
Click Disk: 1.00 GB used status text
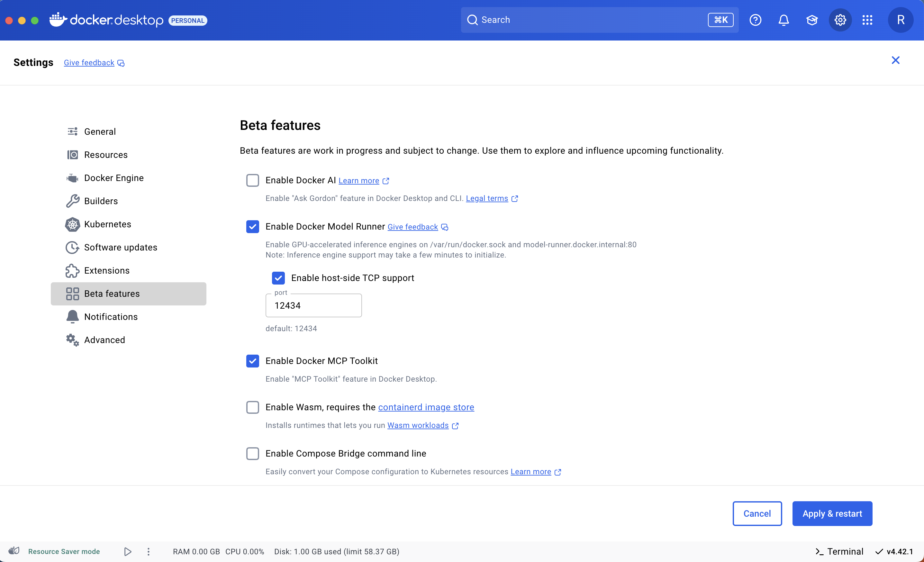tap(336, 551)
